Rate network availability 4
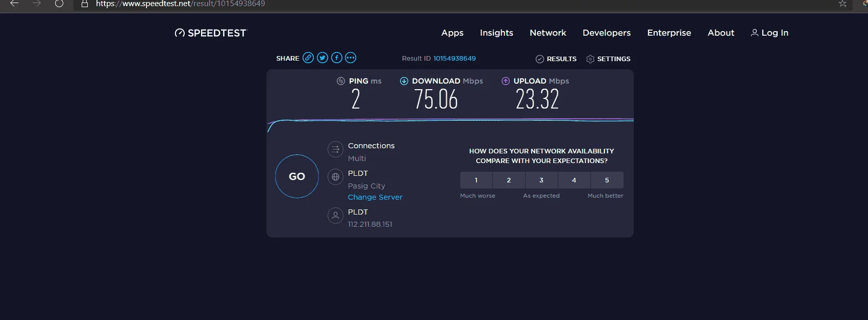868x320 pixels. 574,180
